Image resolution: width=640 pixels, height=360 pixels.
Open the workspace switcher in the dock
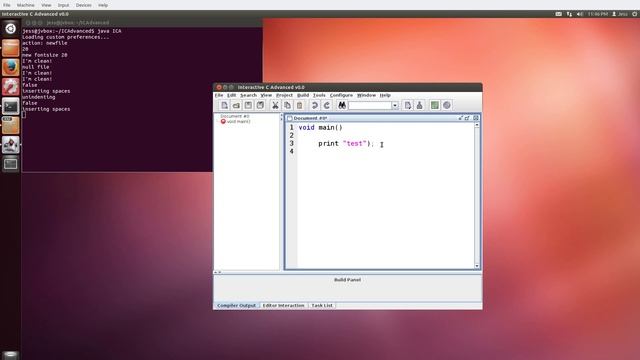[11, 164]
